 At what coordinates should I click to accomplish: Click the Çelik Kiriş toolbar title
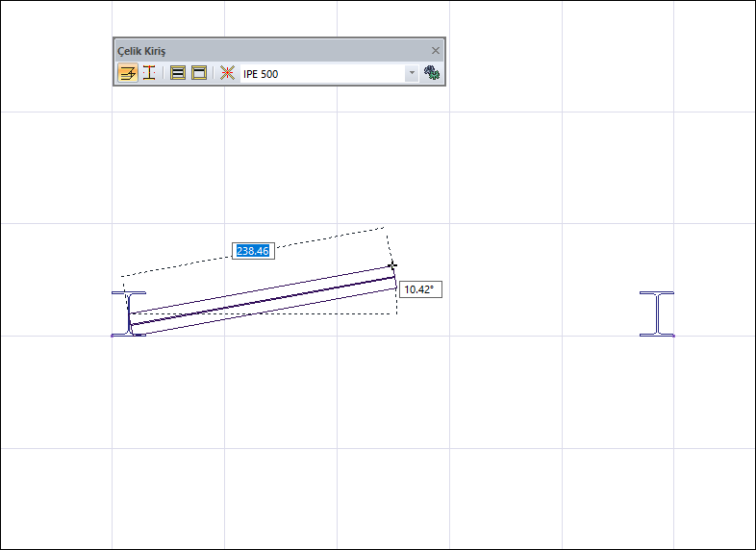pyautogui.click(x=141, y=50)
